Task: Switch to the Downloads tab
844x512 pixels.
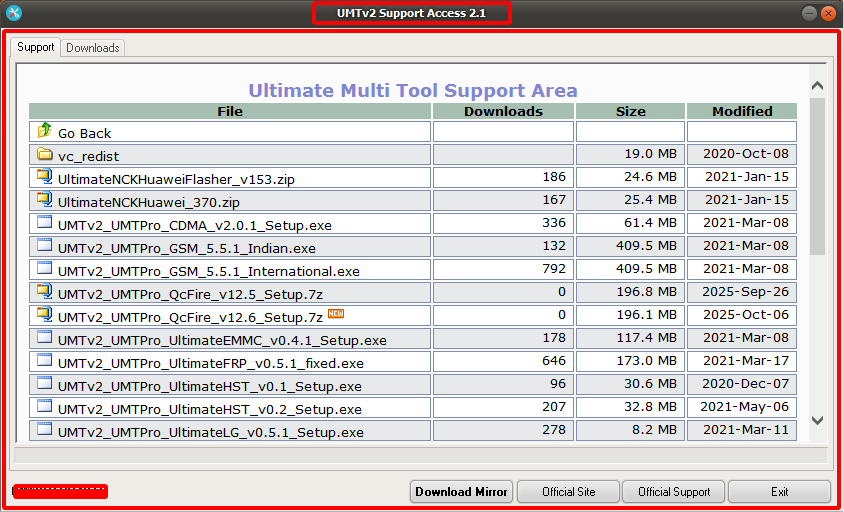Action: tap(93, 48)
